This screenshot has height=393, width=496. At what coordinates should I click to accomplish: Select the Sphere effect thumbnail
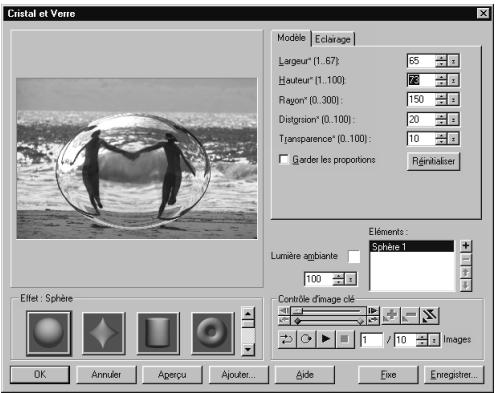(49, 333)
